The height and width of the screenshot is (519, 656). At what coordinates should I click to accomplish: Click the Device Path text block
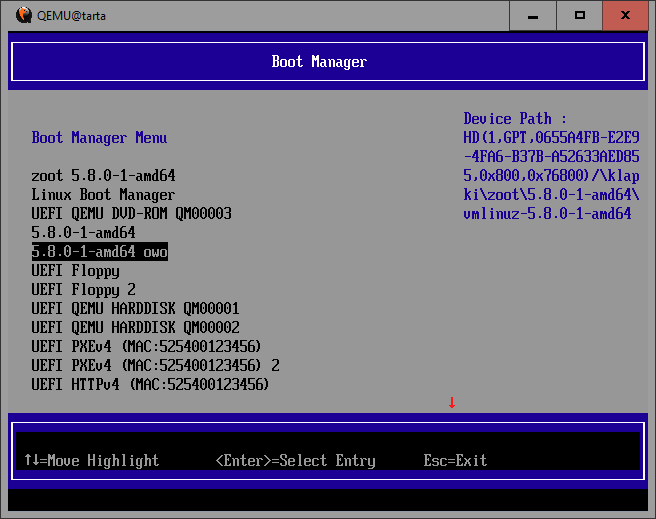[x=551, y=166]
